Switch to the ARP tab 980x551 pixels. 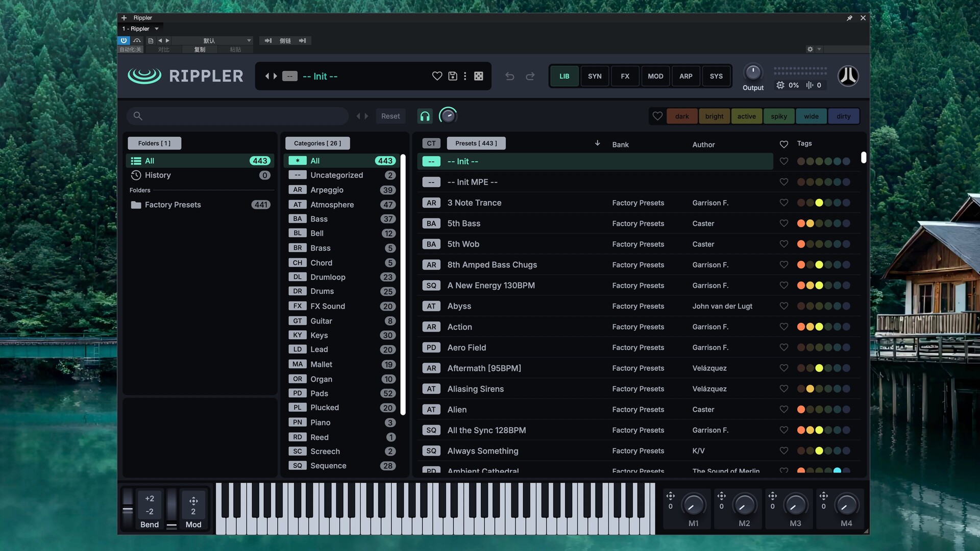click(x=686, y=76)
